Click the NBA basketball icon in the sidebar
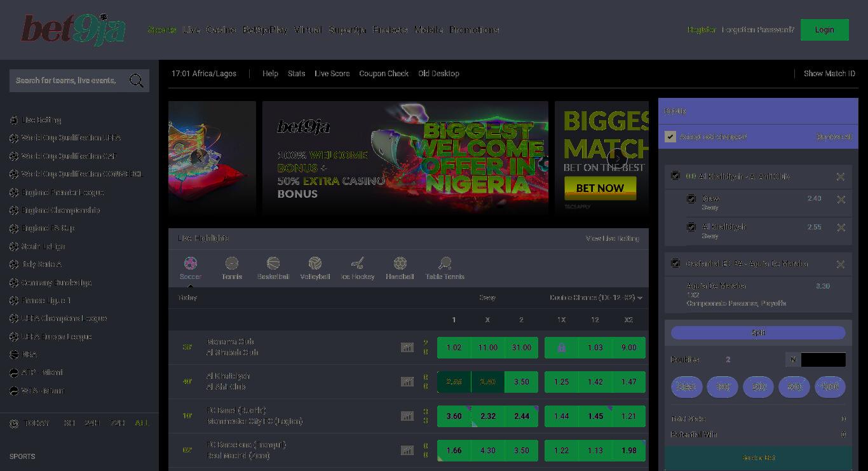The image size is (868, 471). (14, 354)
